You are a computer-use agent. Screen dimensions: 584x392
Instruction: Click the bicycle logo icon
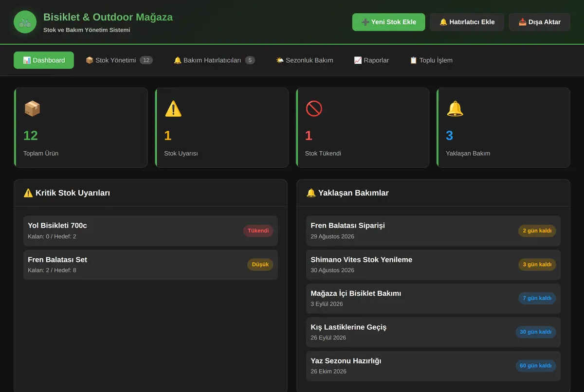(x=25, y=22)
